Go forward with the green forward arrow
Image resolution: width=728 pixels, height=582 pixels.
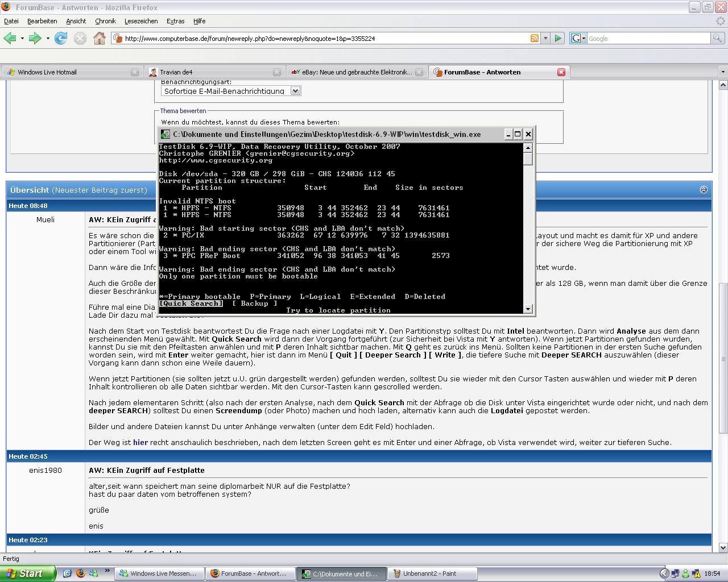click(35, 38)
